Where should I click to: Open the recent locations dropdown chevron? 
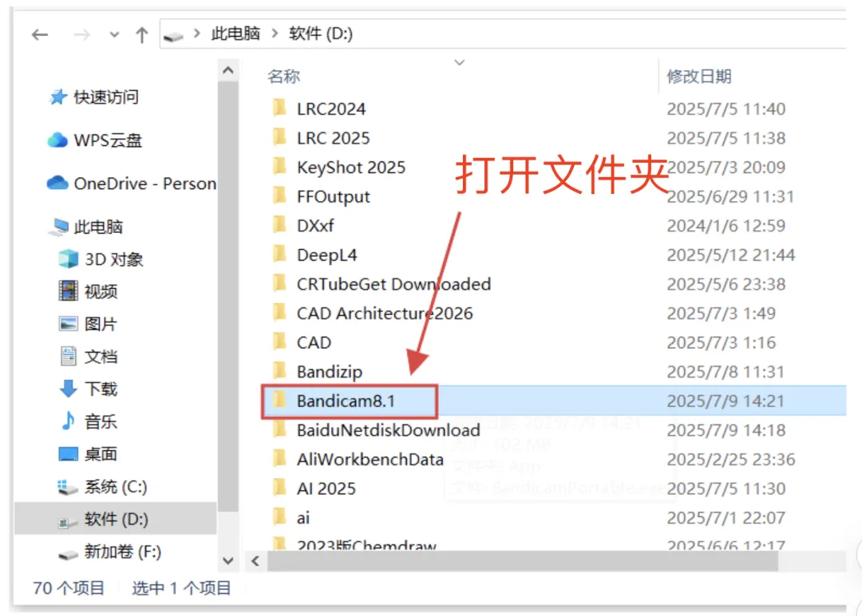pyautogui.click(x=114, y=34)
